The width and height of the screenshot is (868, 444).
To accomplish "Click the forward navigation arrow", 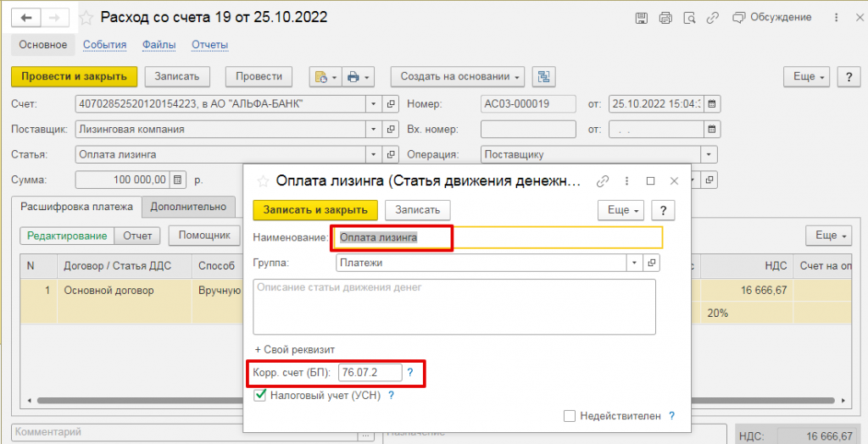I will (x=55, y=19).
